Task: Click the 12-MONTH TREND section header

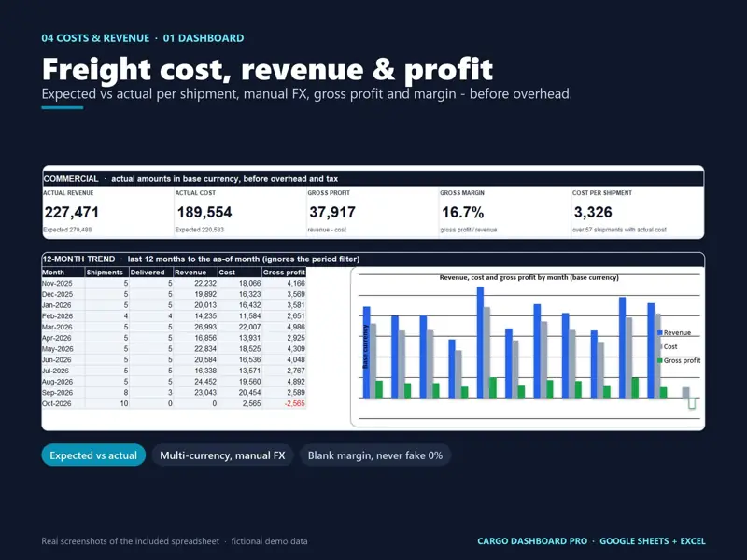Action: (x=373, y=259)
